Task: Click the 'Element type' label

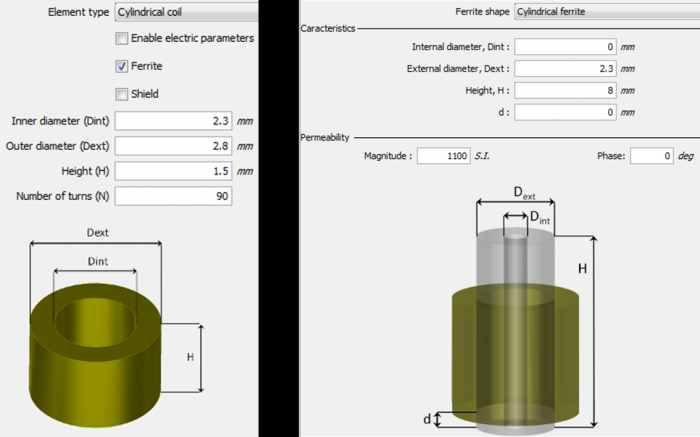Action: pyautogui.click(x=79, y=12)
